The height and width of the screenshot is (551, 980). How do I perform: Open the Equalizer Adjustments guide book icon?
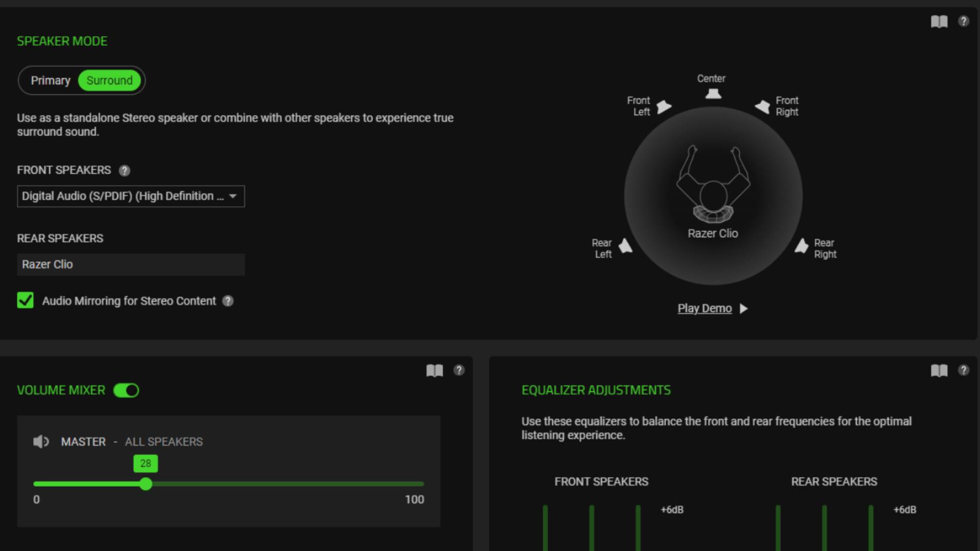[x=939, y=370]
